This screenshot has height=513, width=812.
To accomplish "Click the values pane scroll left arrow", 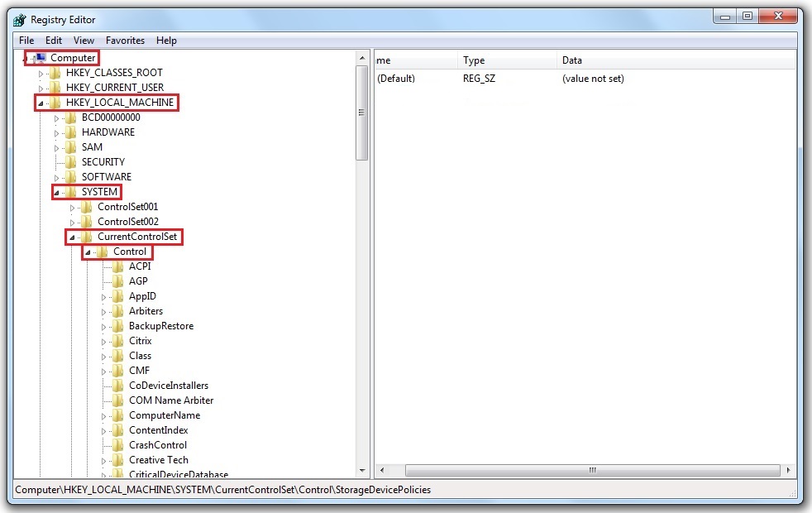I will click(382, 471).
